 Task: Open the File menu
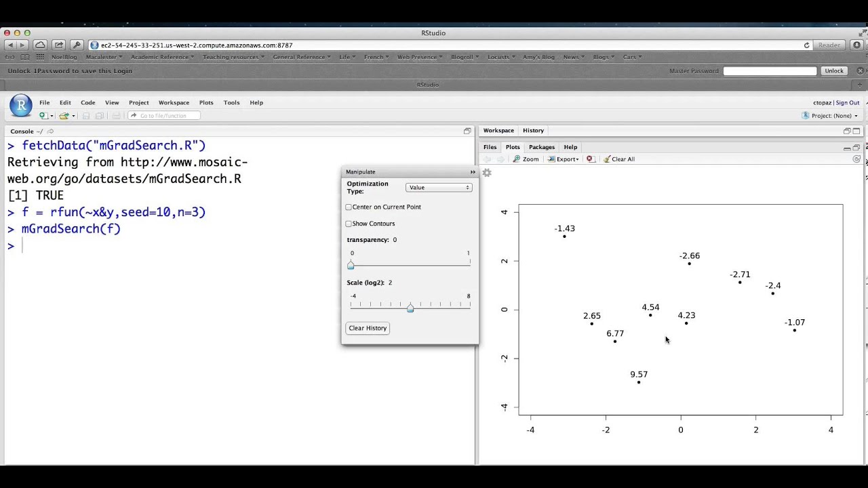(x=44, y=102)
